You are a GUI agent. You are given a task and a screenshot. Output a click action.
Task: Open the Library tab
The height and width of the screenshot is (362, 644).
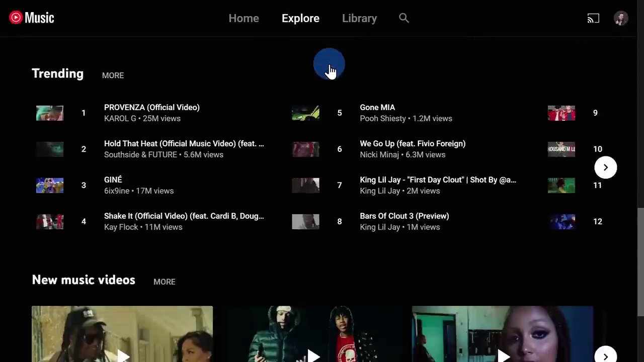pos(359,18)
